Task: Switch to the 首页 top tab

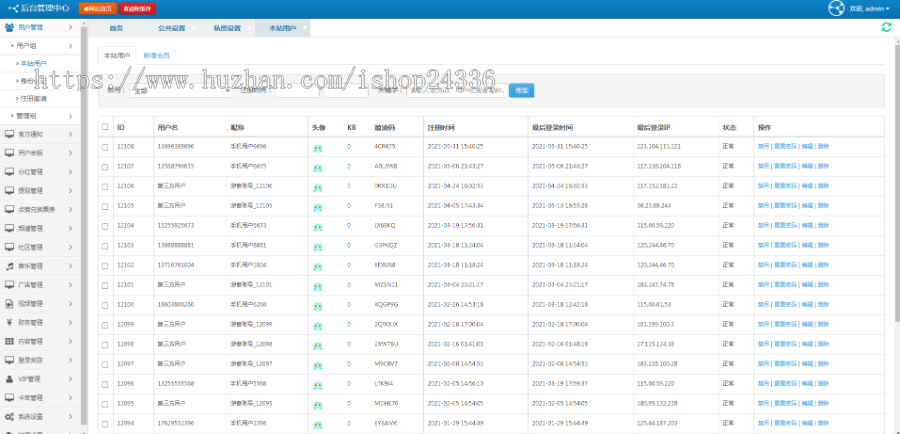Action: tap(116, 28)
